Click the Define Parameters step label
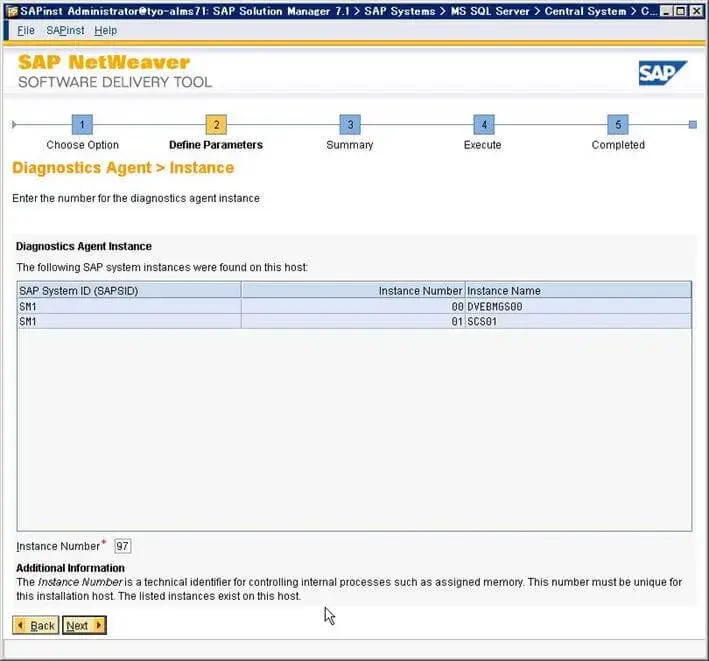 [216, 145]
